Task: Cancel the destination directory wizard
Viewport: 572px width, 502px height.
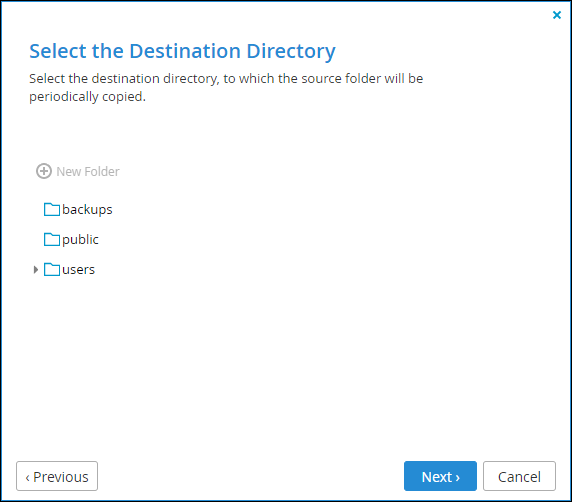Action: [x=519, y=476]
